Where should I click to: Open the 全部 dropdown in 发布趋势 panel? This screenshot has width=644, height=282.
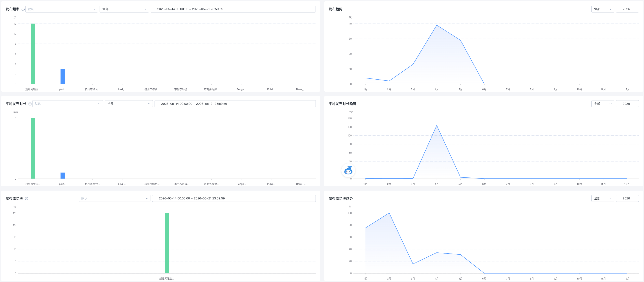pos(602,9)
